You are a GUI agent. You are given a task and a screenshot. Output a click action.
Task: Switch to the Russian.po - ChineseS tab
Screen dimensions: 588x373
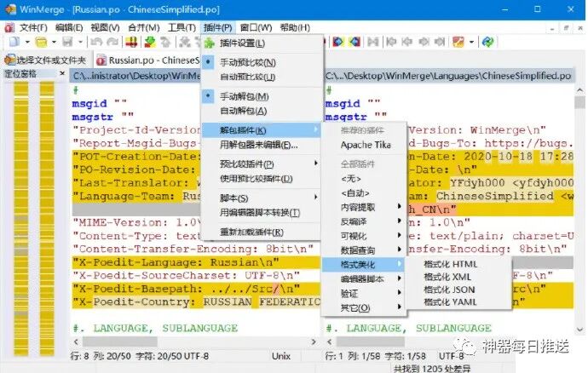pyautogui.click(x=147, y=60)
